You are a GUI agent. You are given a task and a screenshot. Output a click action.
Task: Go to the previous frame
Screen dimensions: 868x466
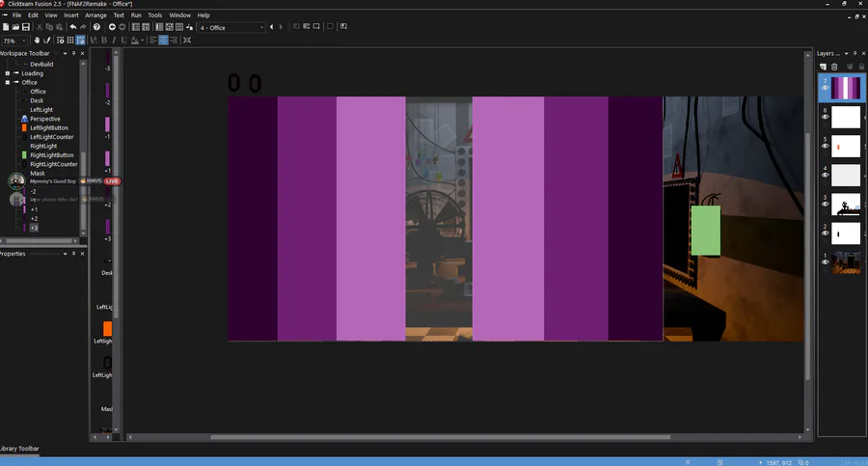point(271,27)
